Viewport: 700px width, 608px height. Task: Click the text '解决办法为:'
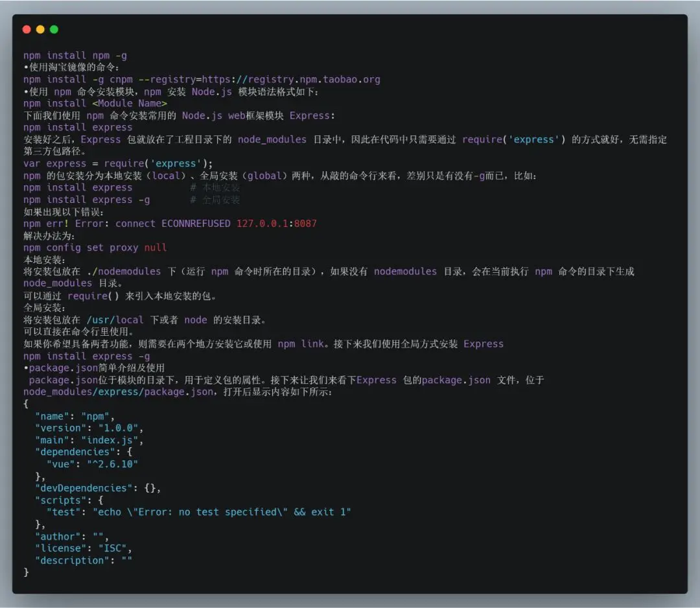[x=49, y=236]
